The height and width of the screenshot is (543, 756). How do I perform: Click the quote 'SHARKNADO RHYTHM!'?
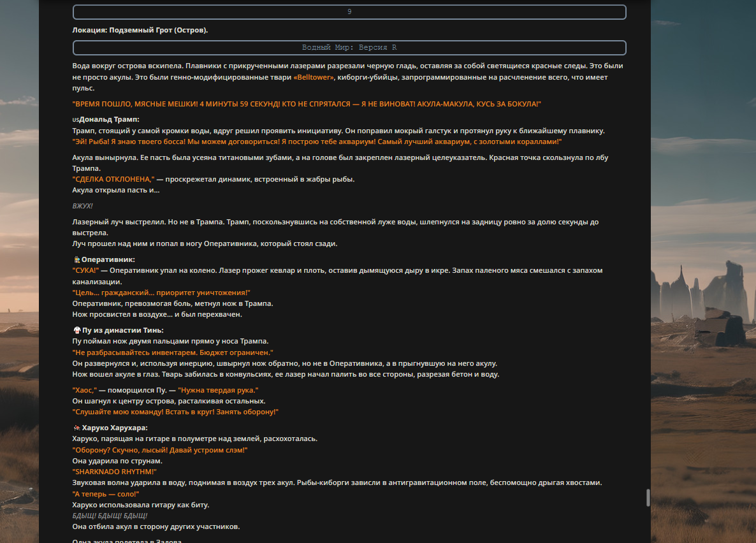coord(114,472)
